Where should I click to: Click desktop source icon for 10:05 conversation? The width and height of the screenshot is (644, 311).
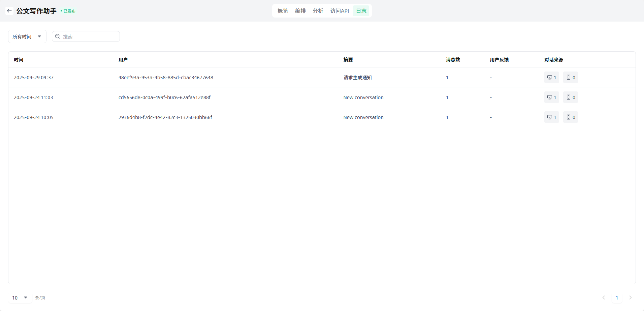[550, 117]
